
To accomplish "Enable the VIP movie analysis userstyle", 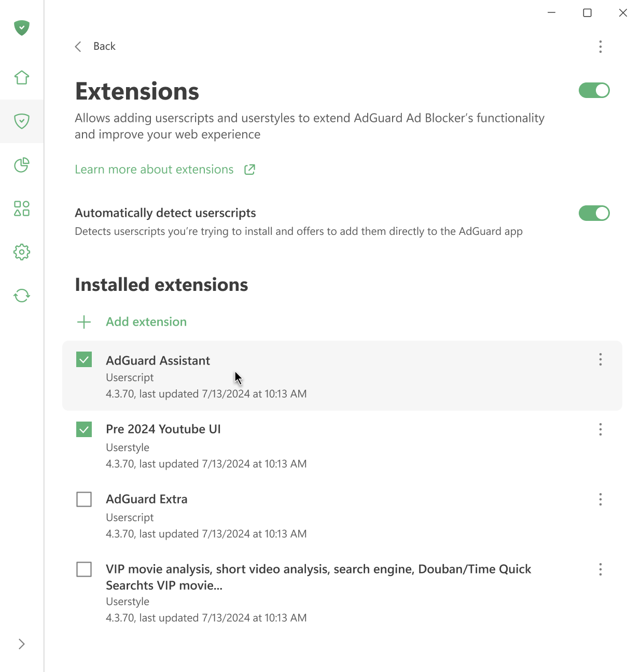I will coord(83,569).
